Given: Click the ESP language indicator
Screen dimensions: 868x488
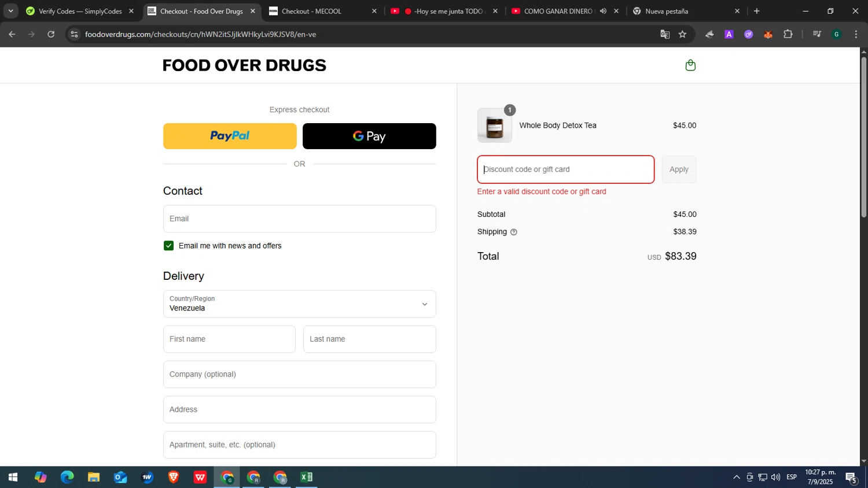Looking at the screenshot, I should [x=792, y=477].
